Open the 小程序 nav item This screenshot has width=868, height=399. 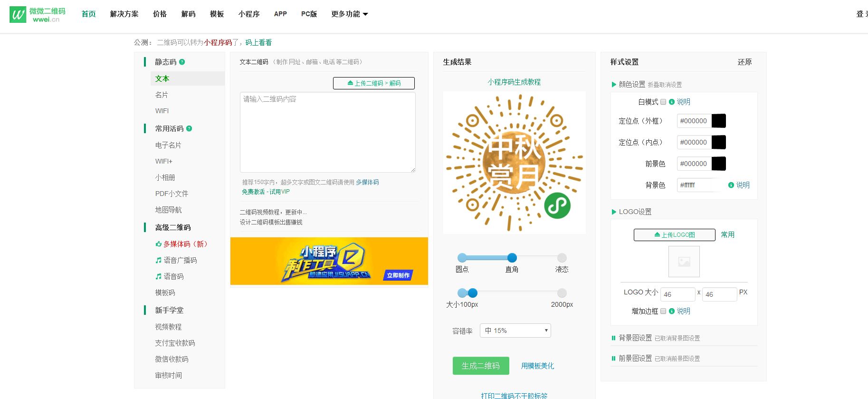(x=249, y=14)
